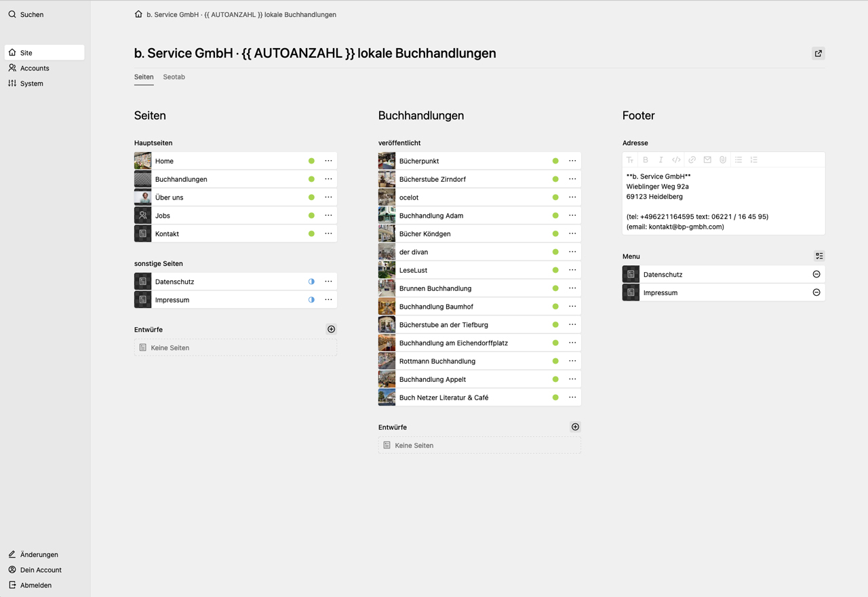Insert bullet list in Adresse editor
This screenshot has height=597, width=868.
tap(738, 160)
